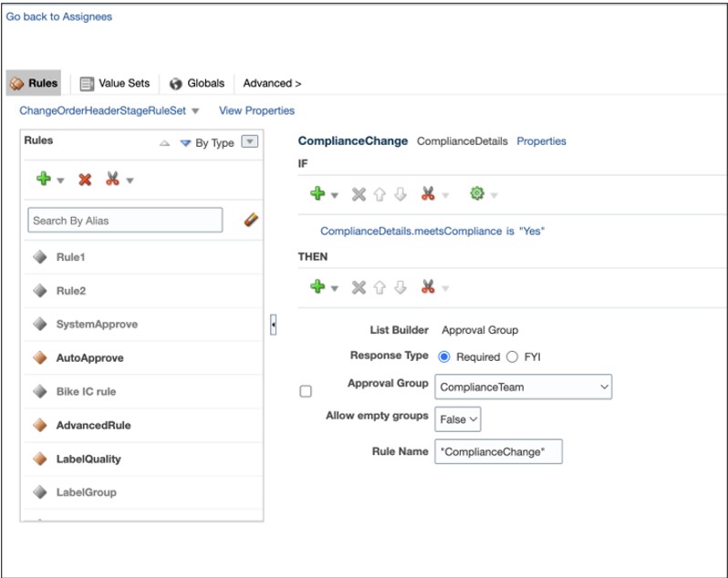The width and height of the screenshot is (728, 578).
Task: Click the Search By Alias field
Action: (125, 221)
